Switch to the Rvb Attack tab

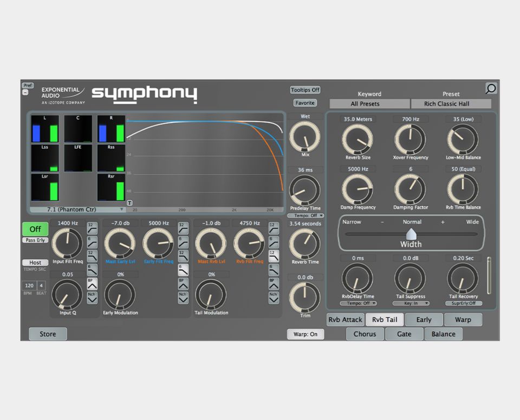(x=345, y=320)
